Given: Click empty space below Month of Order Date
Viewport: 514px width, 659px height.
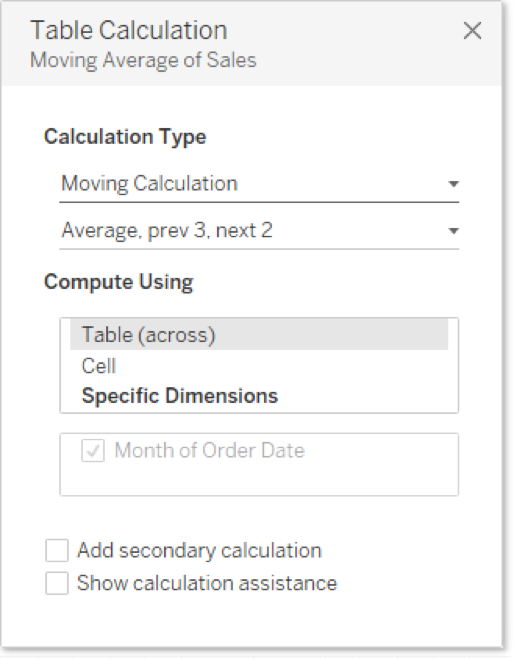Looking at the screenshot, I should (259, 479).
